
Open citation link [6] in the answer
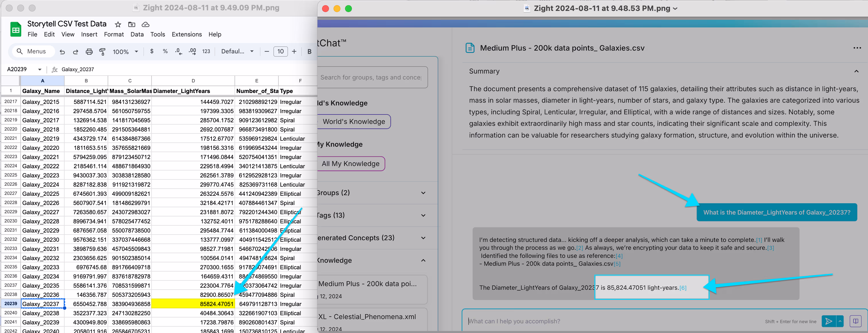(x=683, y=288)
